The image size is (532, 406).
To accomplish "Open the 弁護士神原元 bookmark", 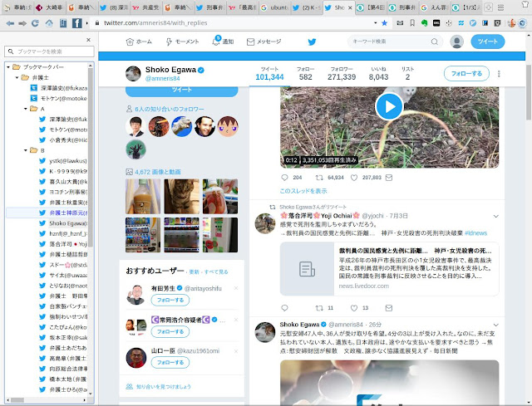I will (x=63, y=213).
